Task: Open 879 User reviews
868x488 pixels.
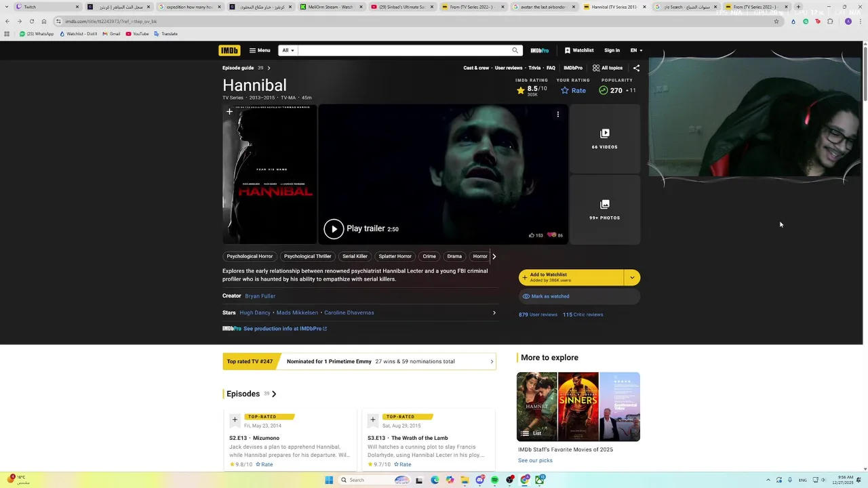Action: tap(538, 314)
